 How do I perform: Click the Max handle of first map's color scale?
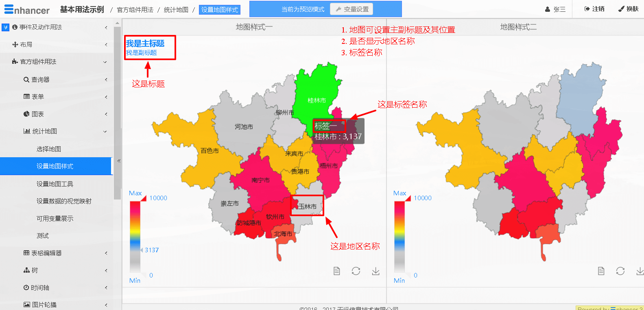pyautogui.click(x=143, y=198)
